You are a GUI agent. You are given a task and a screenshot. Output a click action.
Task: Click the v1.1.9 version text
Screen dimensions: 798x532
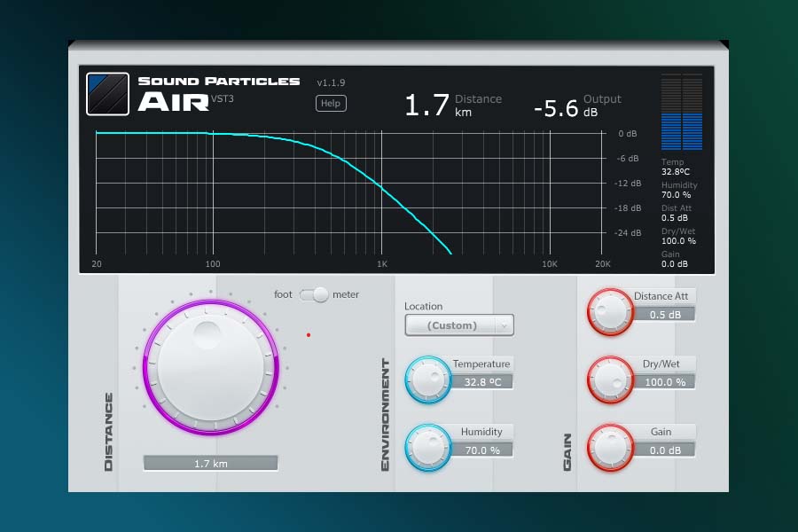[331, 82]
